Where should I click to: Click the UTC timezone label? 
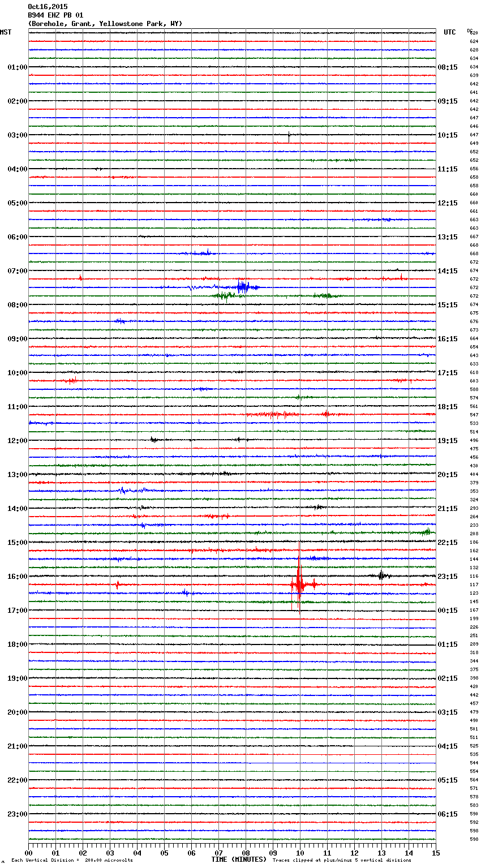[450, 32]
